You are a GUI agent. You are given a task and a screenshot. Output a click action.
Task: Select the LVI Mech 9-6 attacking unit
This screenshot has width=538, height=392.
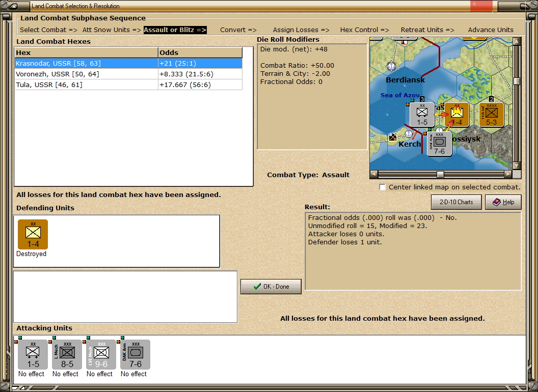point(101,354)
